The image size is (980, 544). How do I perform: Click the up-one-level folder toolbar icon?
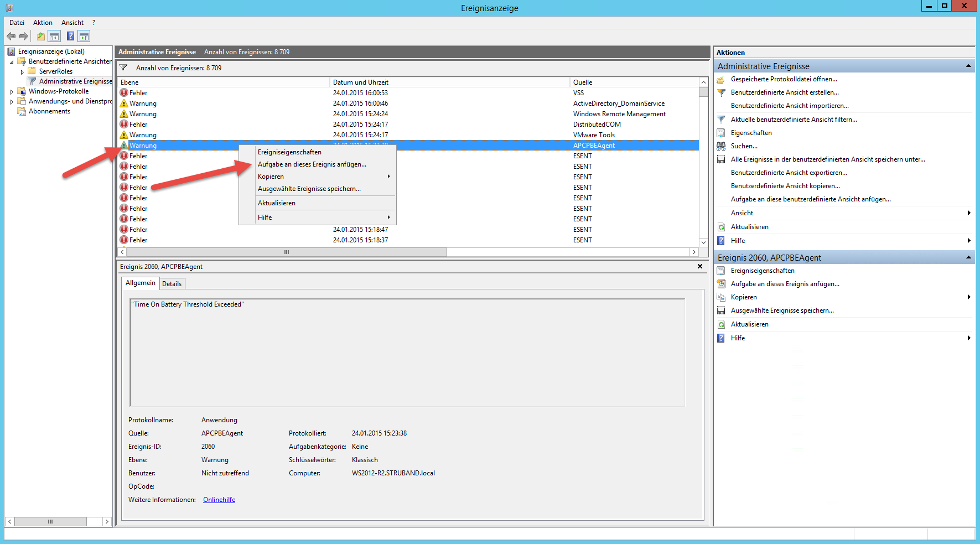40,37
